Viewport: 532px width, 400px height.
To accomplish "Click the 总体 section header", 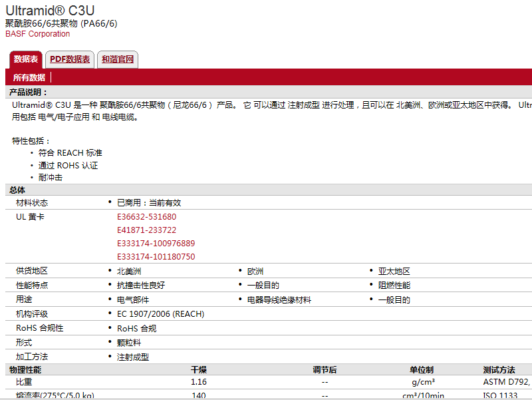I will point(17,190).
